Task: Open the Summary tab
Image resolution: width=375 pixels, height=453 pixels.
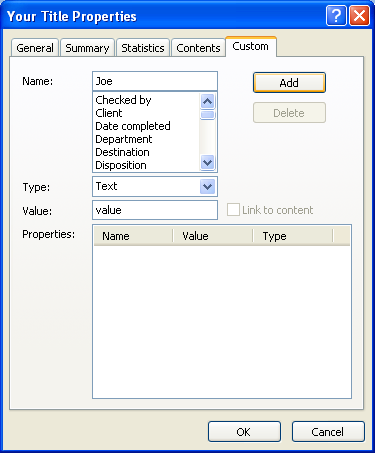Action: (x=87, y=48)
